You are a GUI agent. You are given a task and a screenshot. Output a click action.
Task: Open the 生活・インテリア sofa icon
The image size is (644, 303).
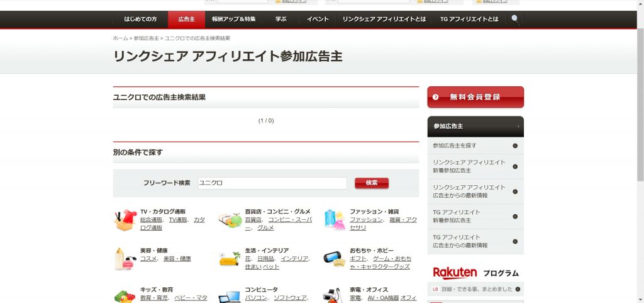pos(230,260)
